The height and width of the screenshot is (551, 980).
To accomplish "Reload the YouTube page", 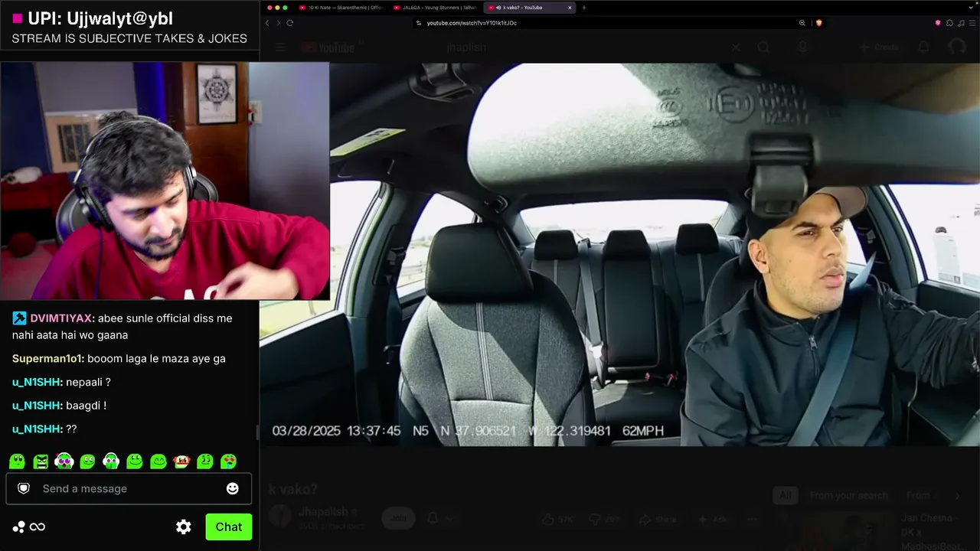I will [290, 23].
